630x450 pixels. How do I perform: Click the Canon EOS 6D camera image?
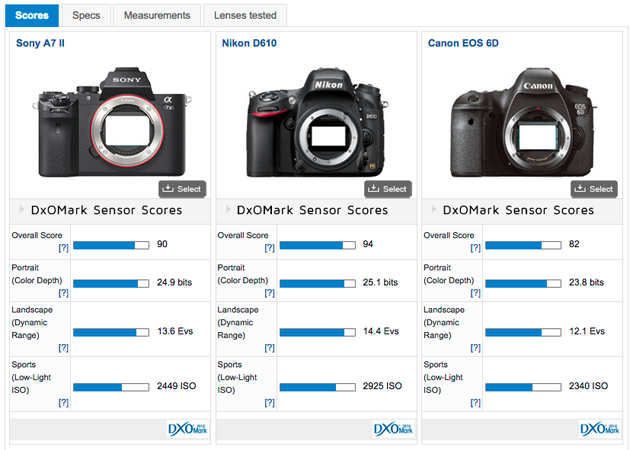coord(523,123)
